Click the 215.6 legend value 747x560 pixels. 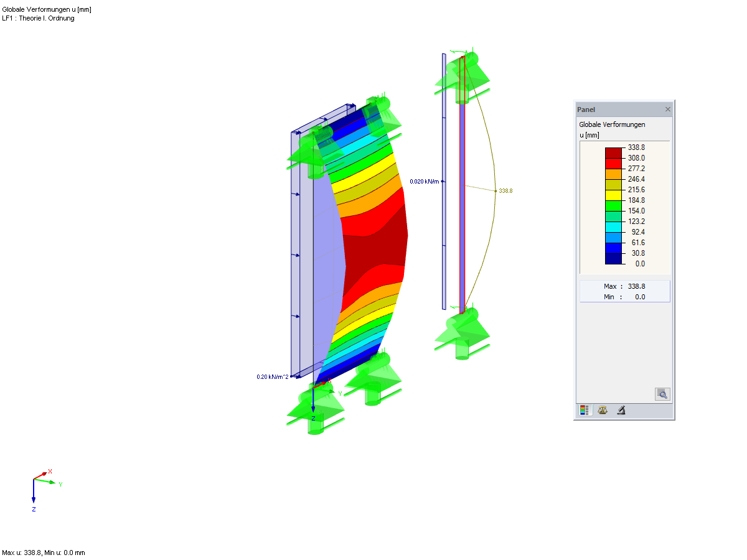tap(636, 190)
